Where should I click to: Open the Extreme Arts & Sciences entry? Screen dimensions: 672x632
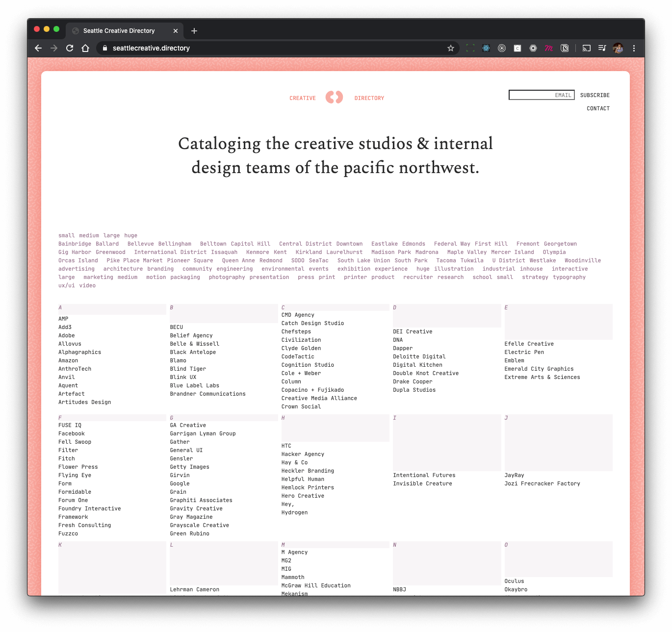(x=542, y=377)
